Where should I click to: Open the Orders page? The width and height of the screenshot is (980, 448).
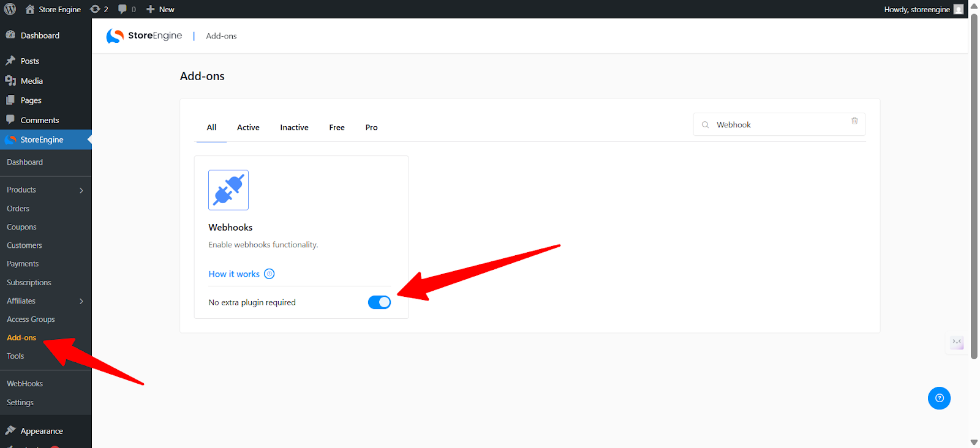pyautogui.click(x=18, y=209)
